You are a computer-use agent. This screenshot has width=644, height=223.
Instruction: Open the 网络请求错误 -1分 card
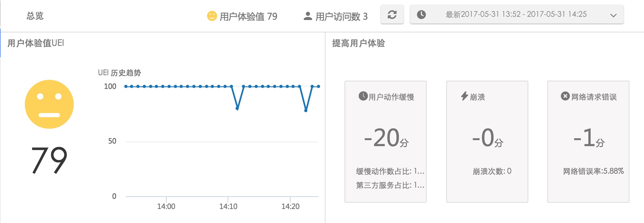[x=588, y=142]
